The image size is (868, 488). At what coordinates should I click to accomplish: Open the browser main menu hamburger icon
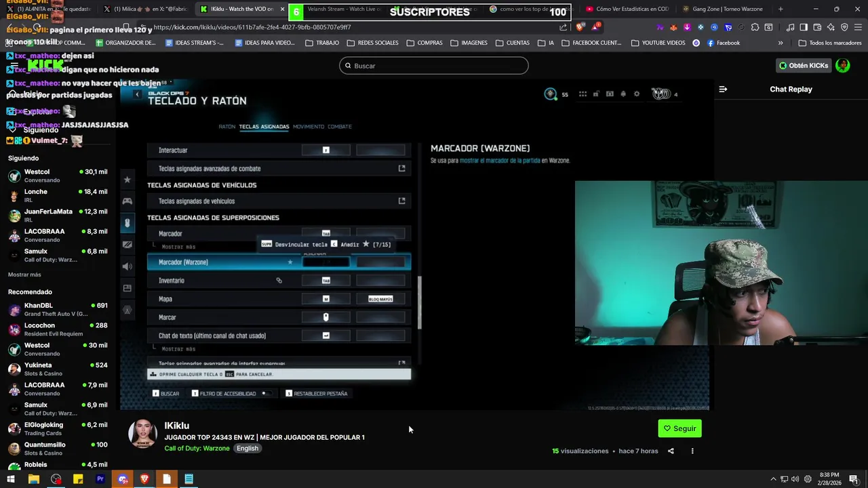[x=857, y=27]
